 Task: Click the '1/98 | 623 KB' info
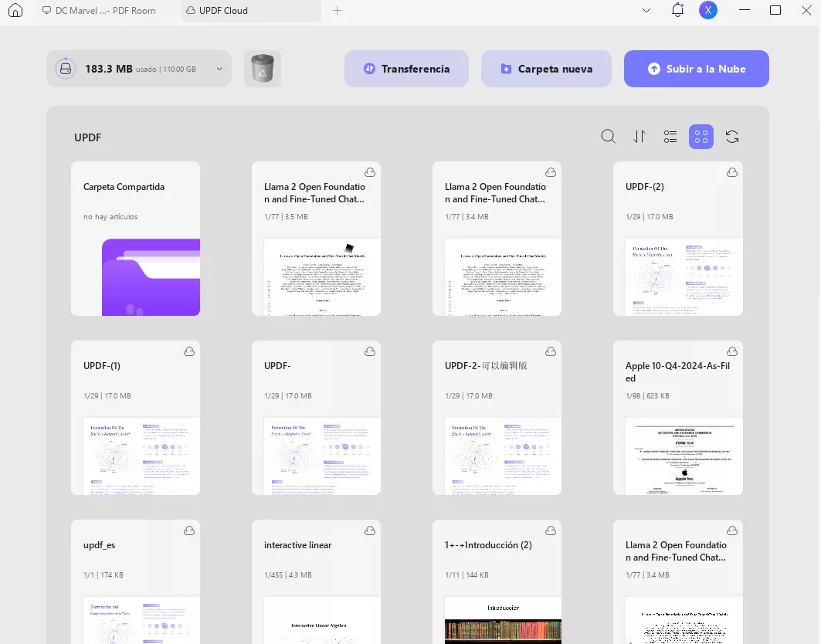(x=647, y=396)
